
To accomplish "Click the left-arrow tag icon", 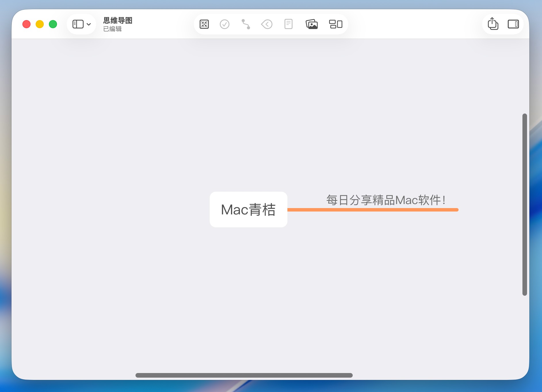I will coord(267,24).
